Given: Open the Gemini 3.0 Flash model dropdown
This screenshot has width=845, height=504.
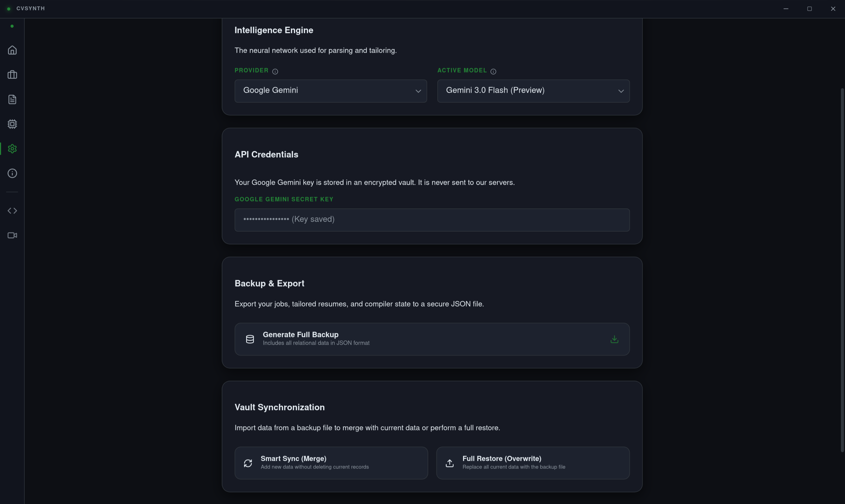Looking at the screenshot, I should tap(533, 91).
